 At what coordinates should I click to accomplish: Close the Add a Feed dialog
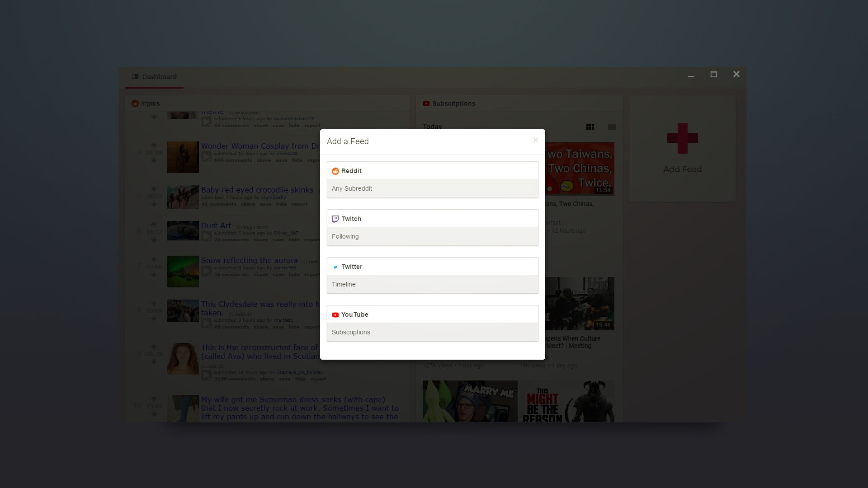(535, 140)
